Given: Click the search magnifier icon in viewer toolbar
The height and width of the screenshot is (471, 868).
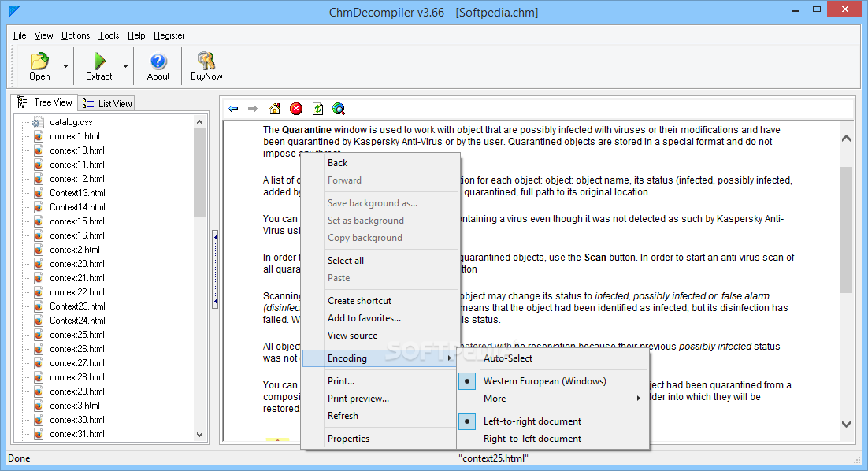Looking at the screenshot, I should (339, 109).
